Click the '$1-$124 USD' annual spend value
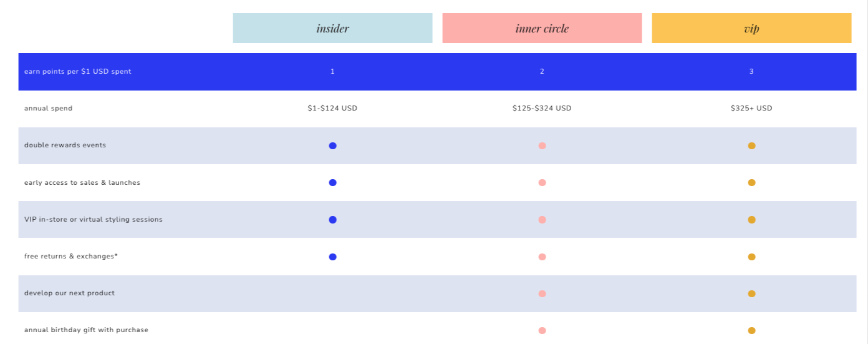The image size is (868, 344). pos(332,108)
